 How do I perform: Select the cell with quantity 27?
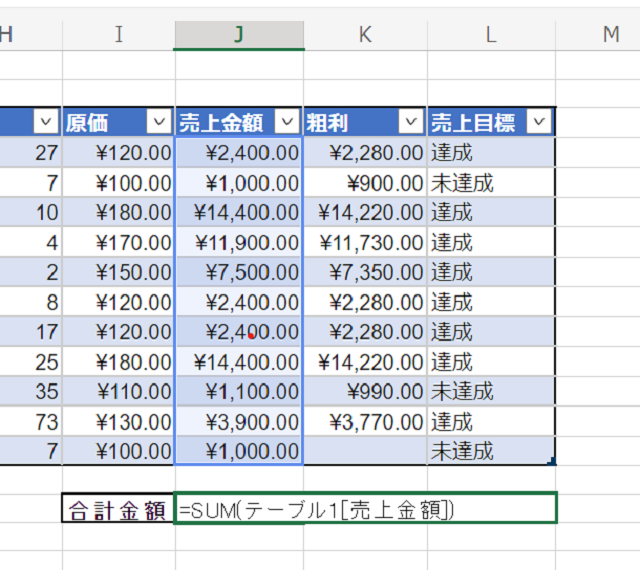click(x=31, y=153)
